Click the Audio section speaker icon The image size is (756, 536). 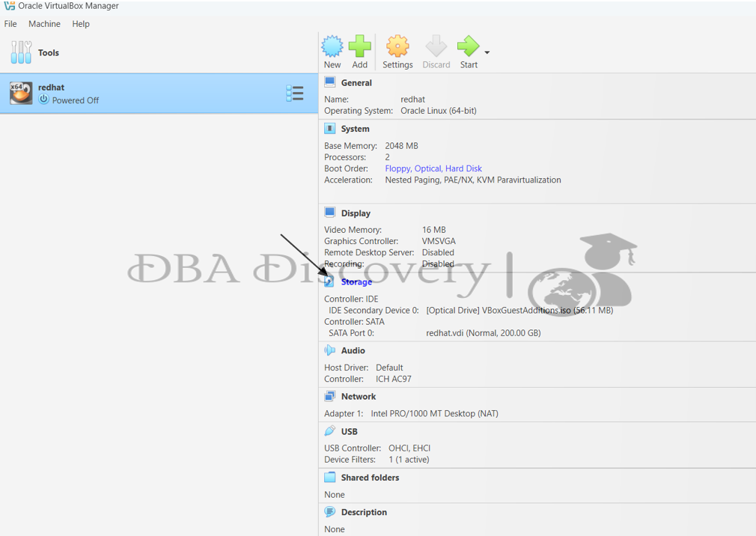(x=329, y=350)
